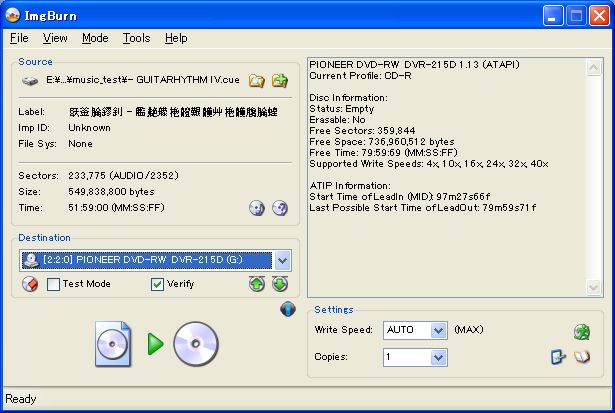
Task: Click the '51:59:00 (MM:SS:FF)' time value
Action: click(x=116, y=207)
